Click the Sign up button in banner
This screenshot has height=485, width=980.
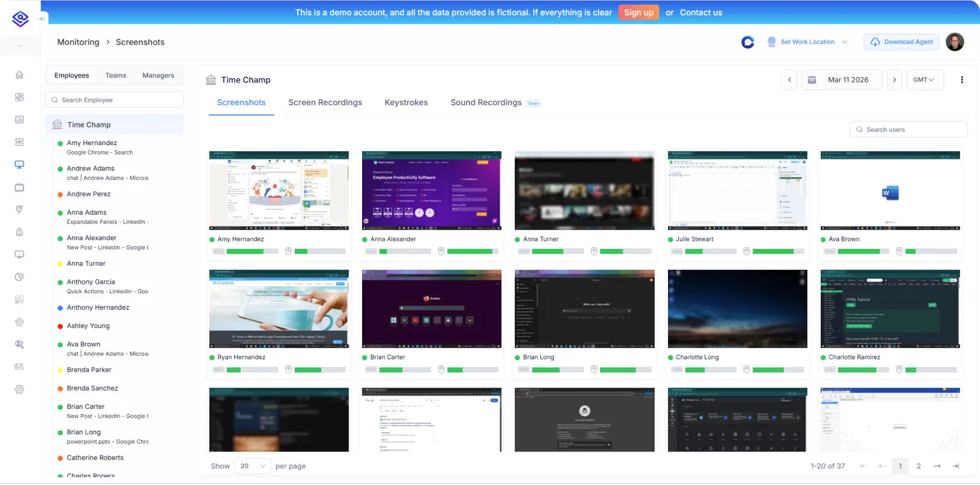639,12
